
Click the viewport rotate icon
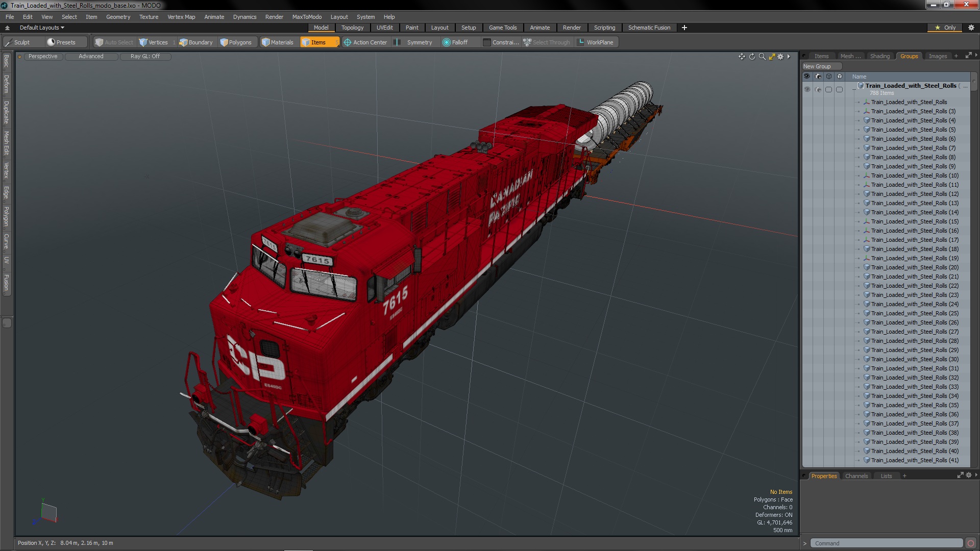coord(752,57)
